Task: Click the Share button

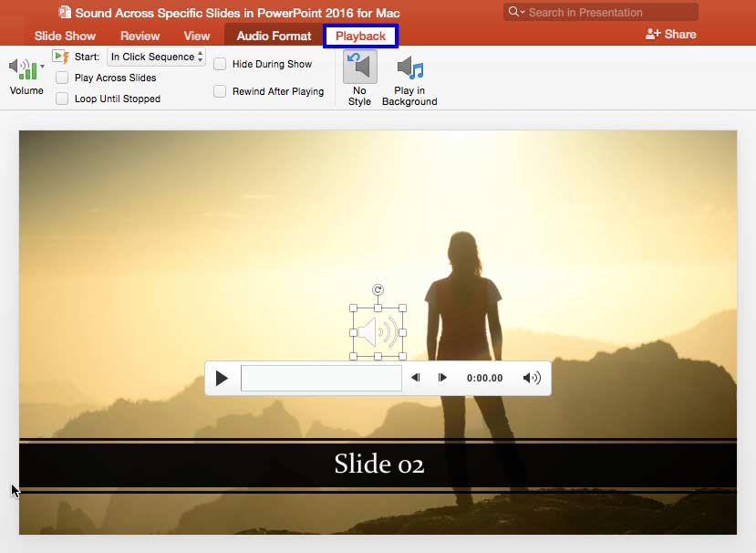Action: [670, 34]
